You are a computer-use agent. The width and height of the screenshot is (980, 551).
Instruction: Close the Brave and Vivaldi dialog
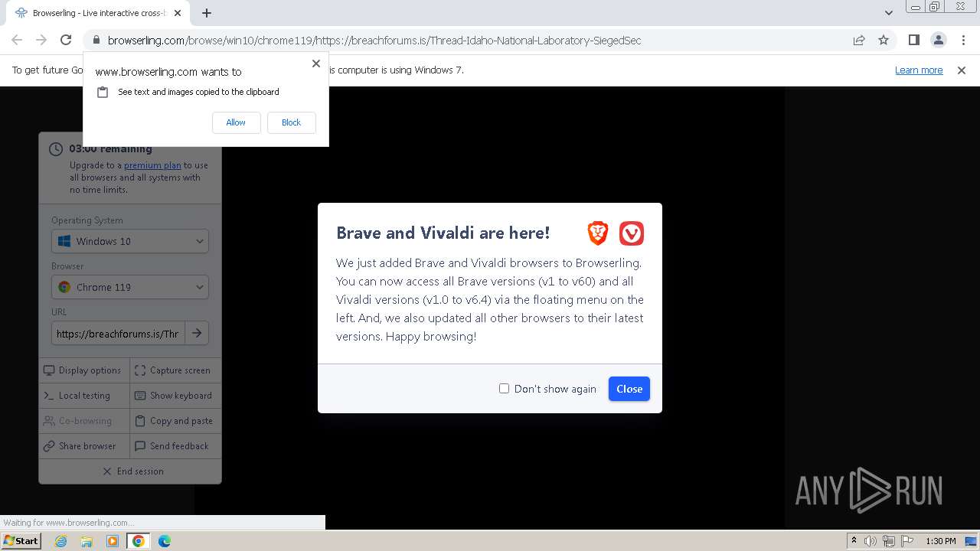pos(629,389)
